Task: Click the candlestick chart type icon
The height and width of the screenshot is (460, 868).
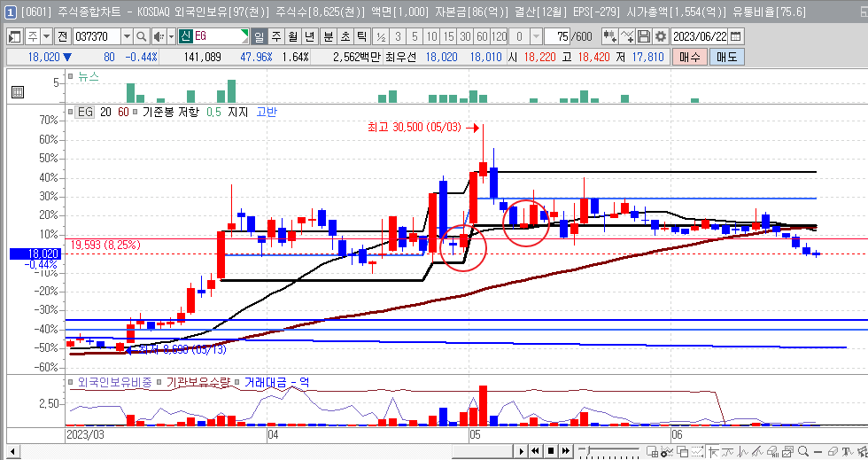Action: [x=609, y=36]
